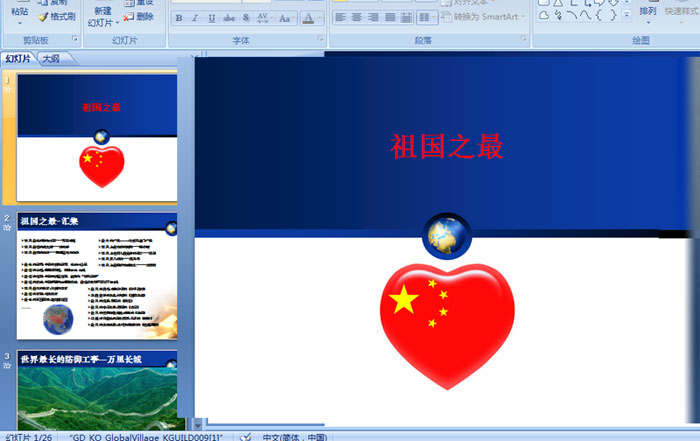Select the curve line shape

585,16
